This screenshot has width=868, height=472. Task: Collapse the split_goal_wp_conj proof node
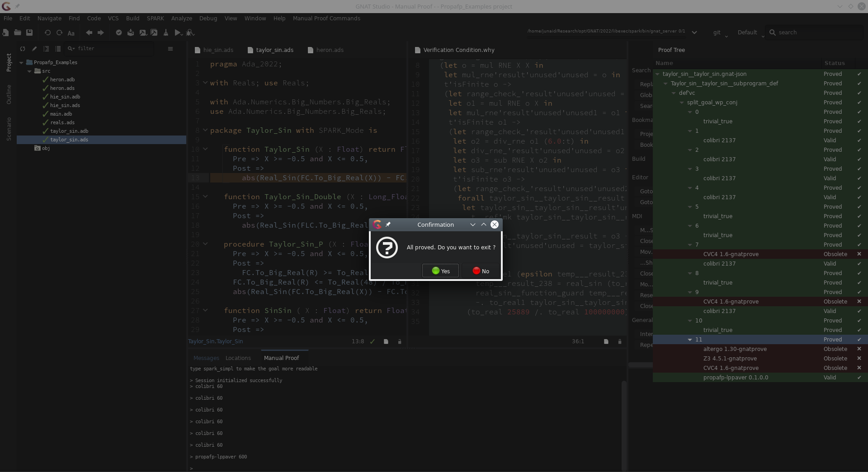pos(682,103)
